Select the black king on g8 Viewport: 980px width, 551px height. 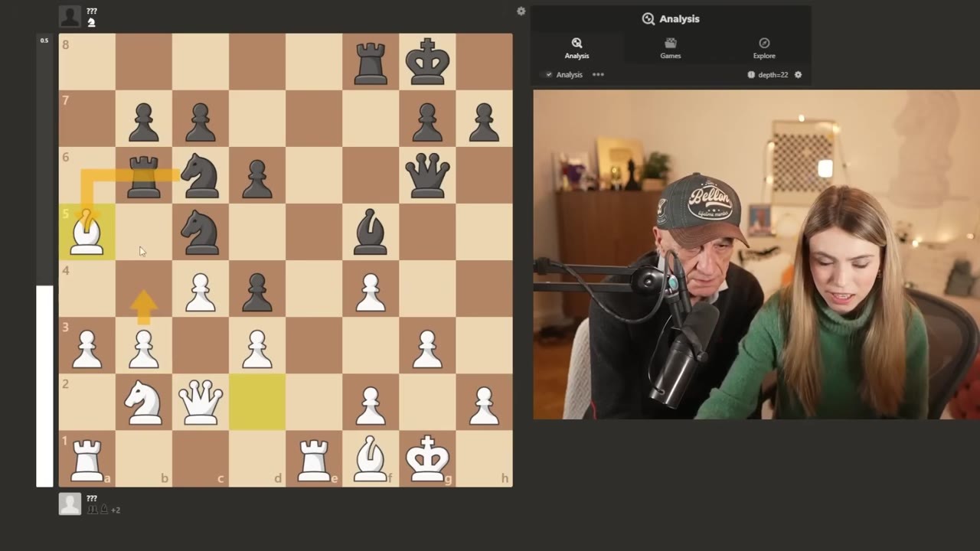pyautogui.click(x=427, y=62)
